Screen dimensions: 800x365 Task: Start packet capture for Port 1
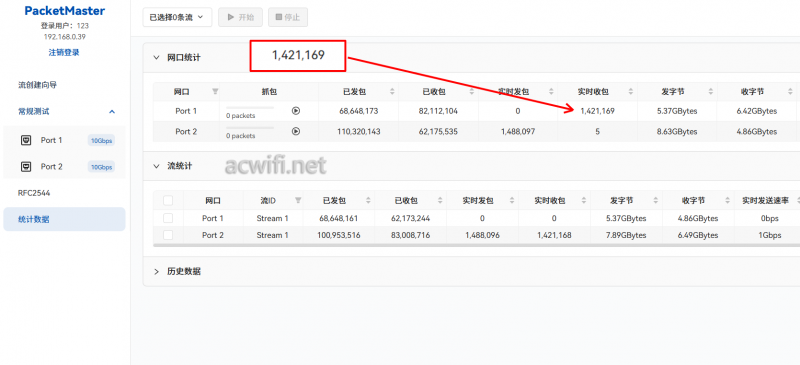(295, 111)
